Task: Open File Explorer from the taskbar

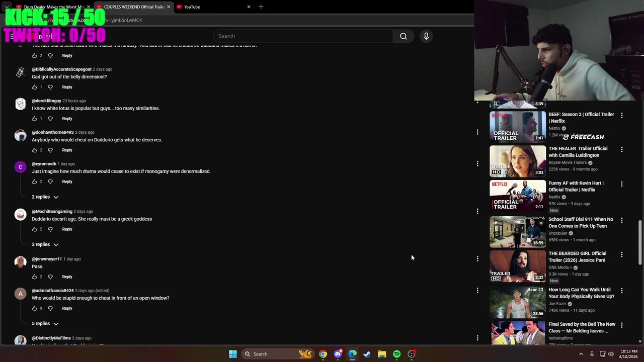Action: click(x=382, y=354)
